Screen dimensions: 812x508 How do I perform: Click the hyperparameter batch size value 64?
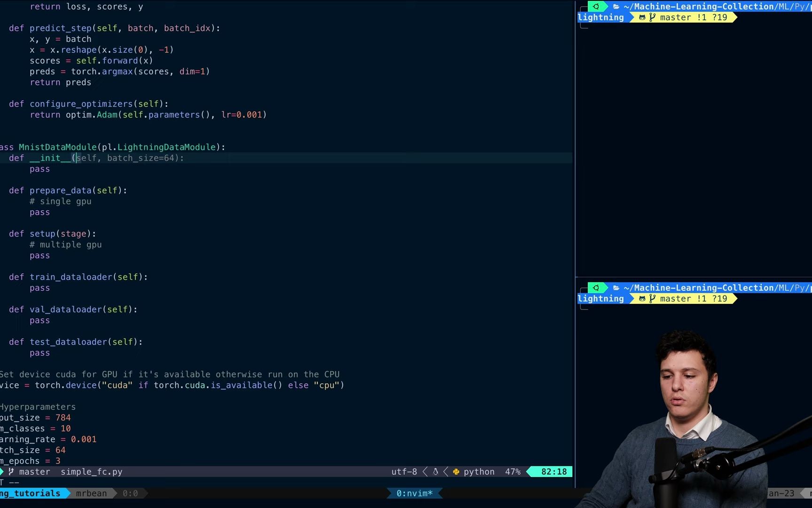61,450
